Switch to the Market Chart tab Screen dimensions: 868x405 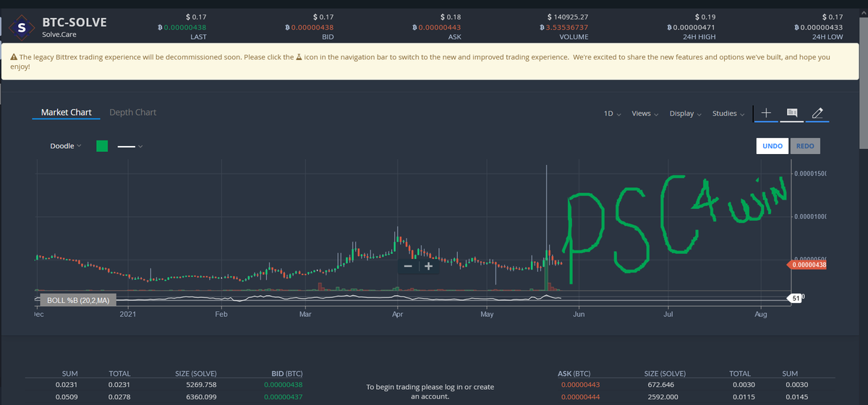66,112
